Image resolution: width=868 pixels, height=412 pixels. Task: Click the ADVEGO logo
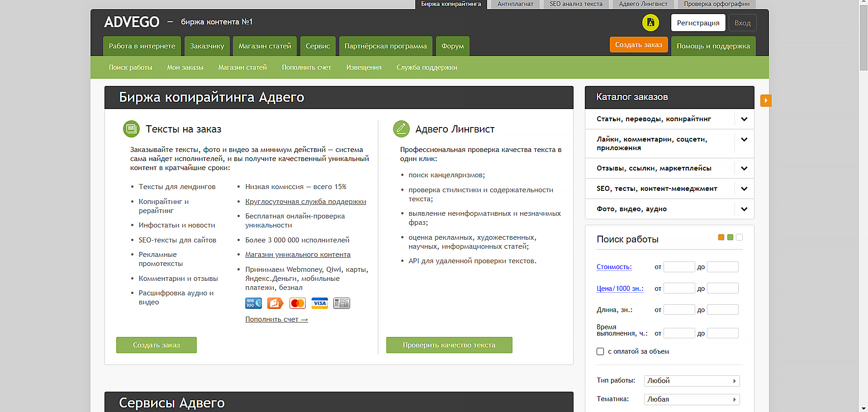[x=132, y=22]
